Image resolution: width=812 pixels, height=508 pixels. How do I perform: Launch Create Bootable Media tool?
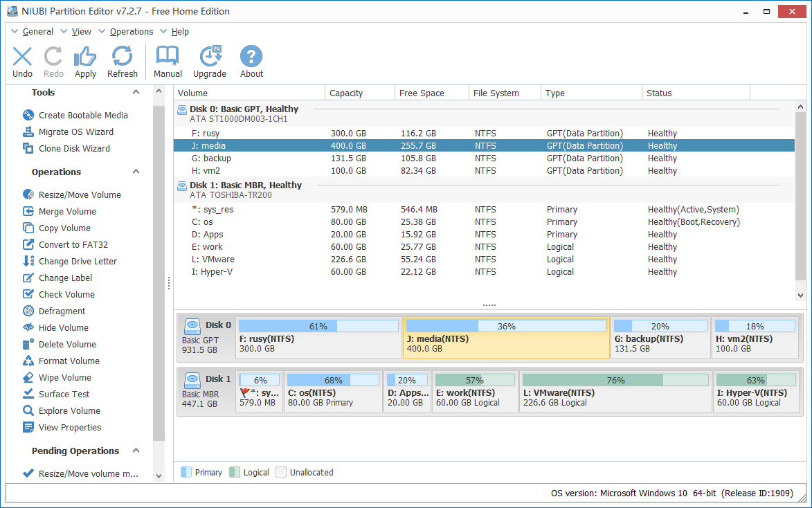pos(82,116)
